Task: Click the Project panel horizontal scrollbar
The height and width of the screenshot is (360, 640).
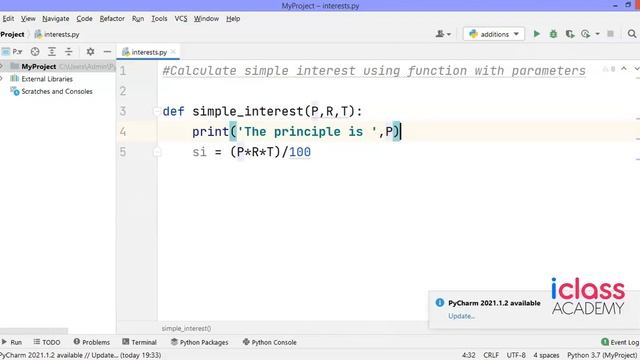Action: (x=34, y=331)
